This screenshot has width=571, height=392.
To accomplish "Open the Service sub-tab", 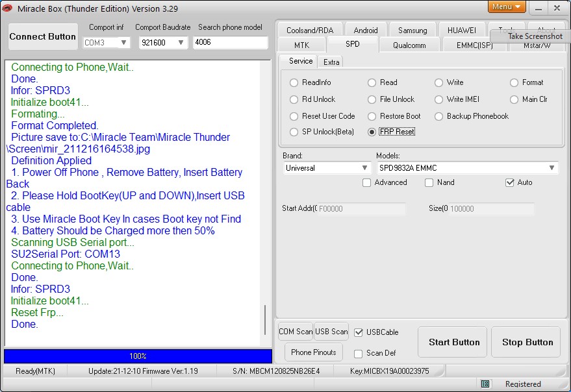I will [301, 61].
